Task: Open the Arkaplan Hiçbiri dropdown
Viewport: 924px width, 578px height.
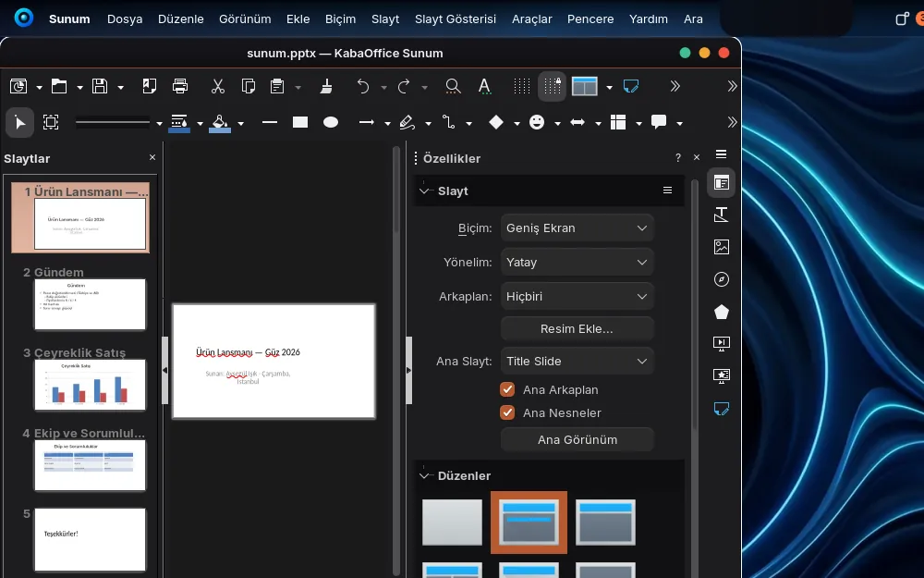Action: click(577, 297)
